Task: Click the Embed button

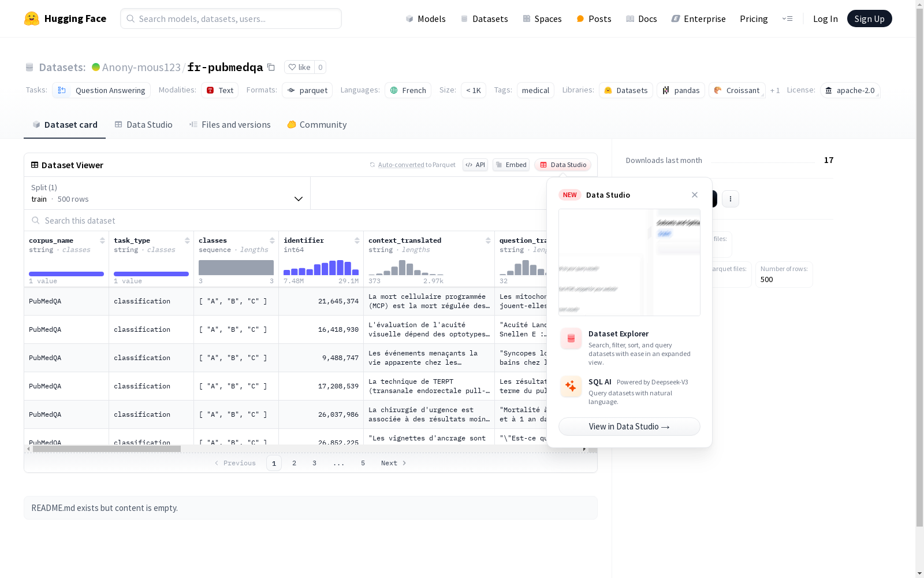Action: click(x=511, y=165)
